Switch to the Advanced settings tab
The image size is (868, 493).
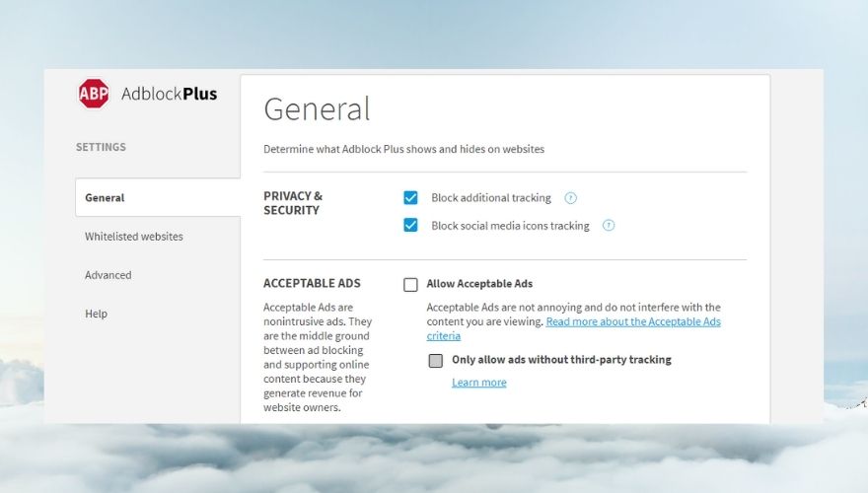pyautogui.click(x=108, y=275)
